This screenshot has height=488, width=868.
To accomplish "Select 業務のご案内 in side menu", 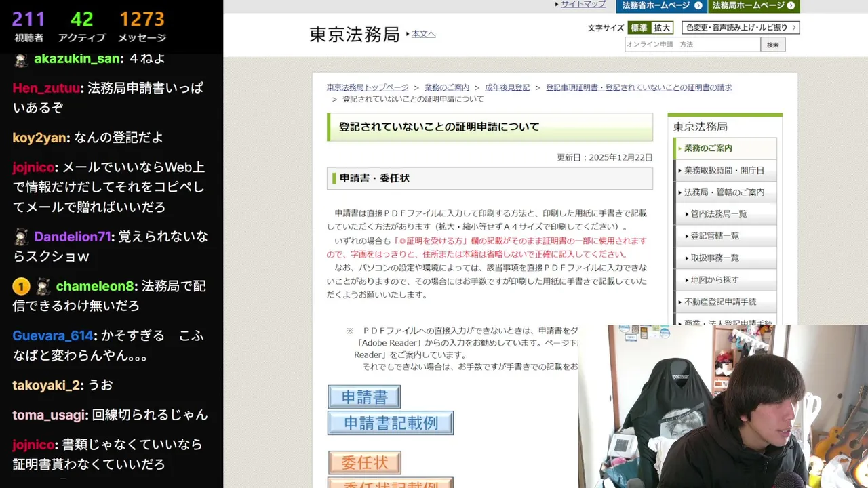I will tap(725, 148).
